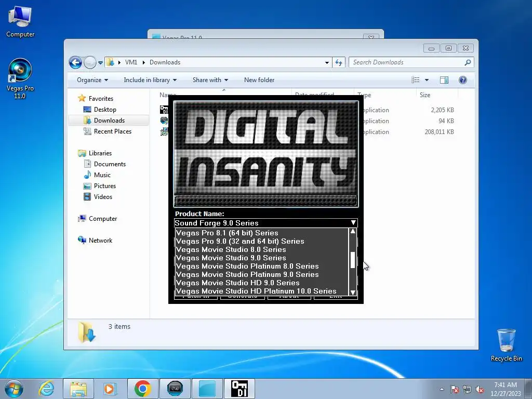The height and width of the screenshot is (399, 532).
Task: Open Videos library
Action: tap(103, 197)
